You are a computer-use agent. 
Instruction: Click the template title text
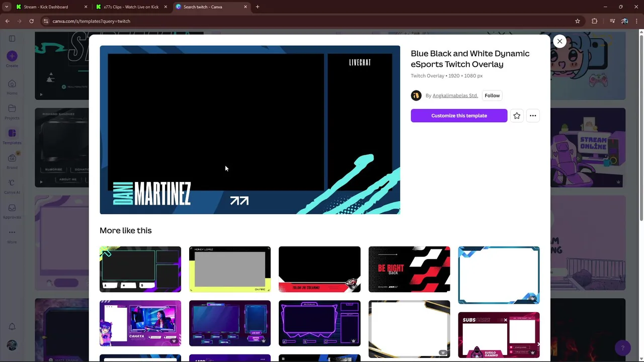470,59
